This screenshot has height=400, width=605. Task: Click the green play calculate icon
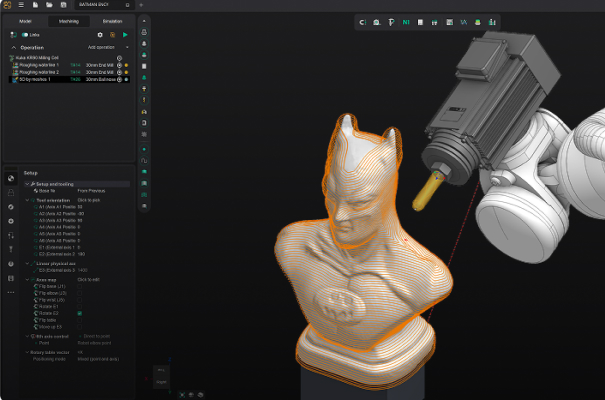[125, 35]
